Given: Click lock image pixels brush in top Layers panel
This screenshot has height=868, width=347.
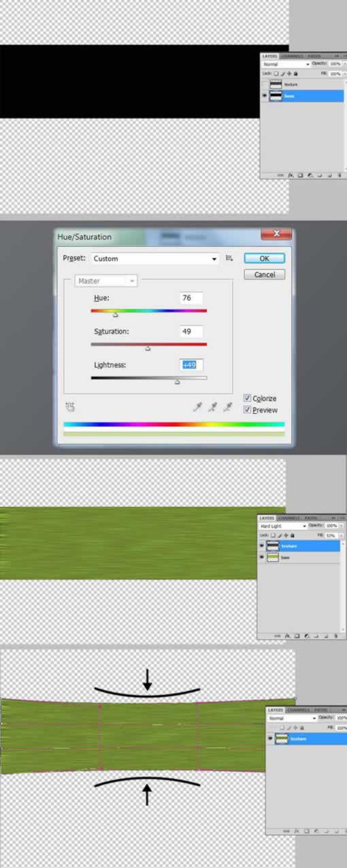Looking at the screenshot, I should (x=283, y=74).
